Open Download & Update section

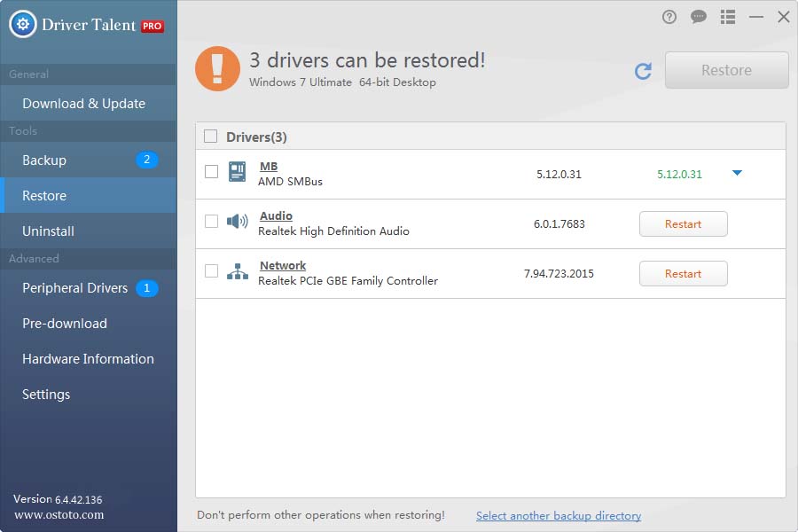[89, 104]
